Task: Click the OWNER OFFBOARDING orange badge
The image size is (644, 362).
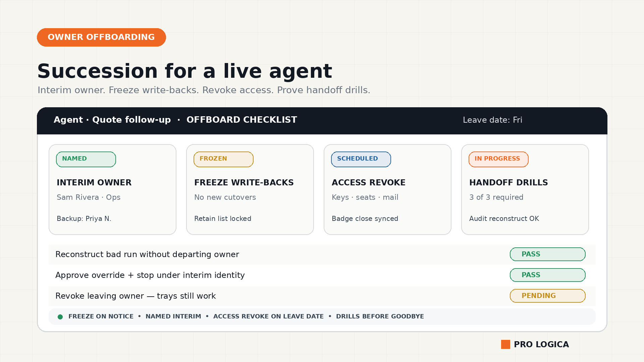Action: point(101,37)
